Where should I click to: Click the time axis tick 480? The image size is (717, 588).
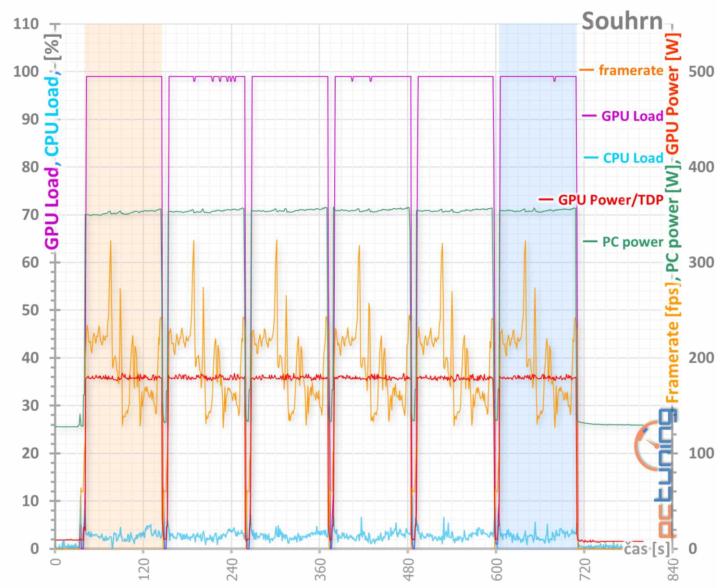click(409, 569)
